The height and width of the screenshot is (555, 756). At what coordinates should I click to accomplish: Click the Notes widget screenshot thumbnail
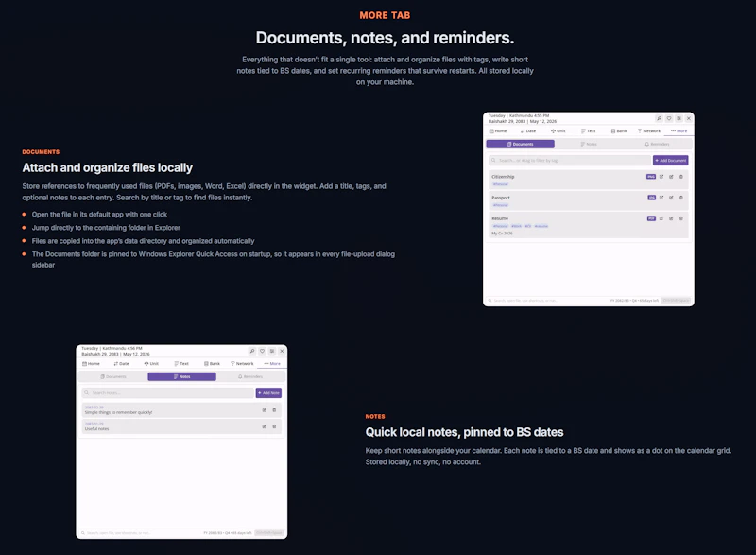coord(181,442)
